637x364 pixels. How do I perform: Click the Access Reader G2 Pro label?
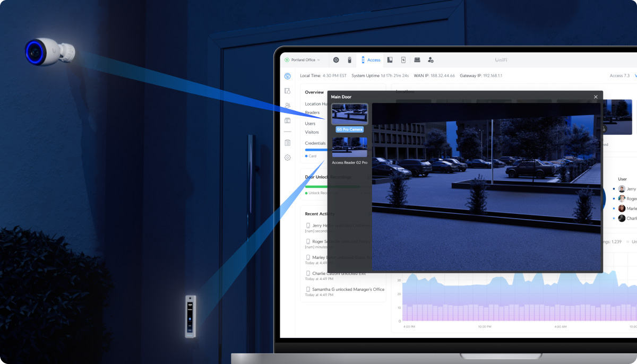[349, 162]
